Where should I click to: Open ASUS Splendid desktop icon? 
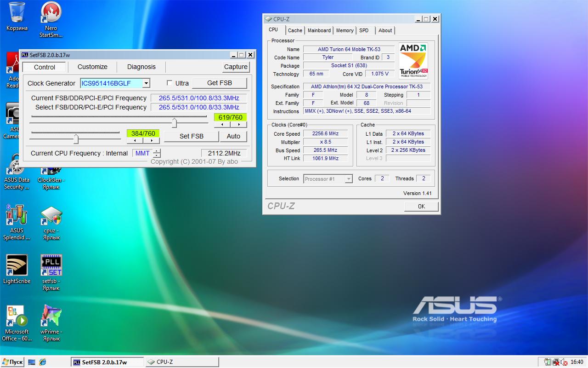point(17,222)
